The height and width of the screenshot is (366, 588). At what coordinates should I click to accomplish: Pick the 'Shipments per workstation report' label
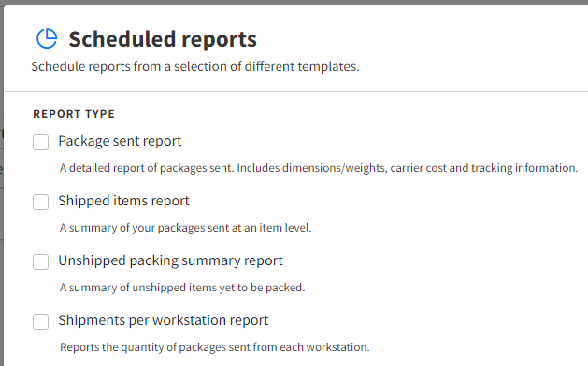pyautogui.click(x=163, y=320)
